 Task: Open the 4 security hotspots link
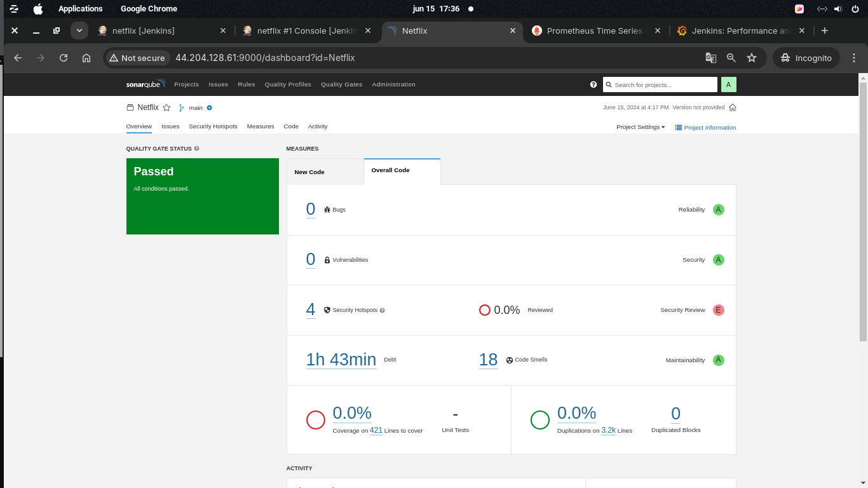[x=311, y=309]
